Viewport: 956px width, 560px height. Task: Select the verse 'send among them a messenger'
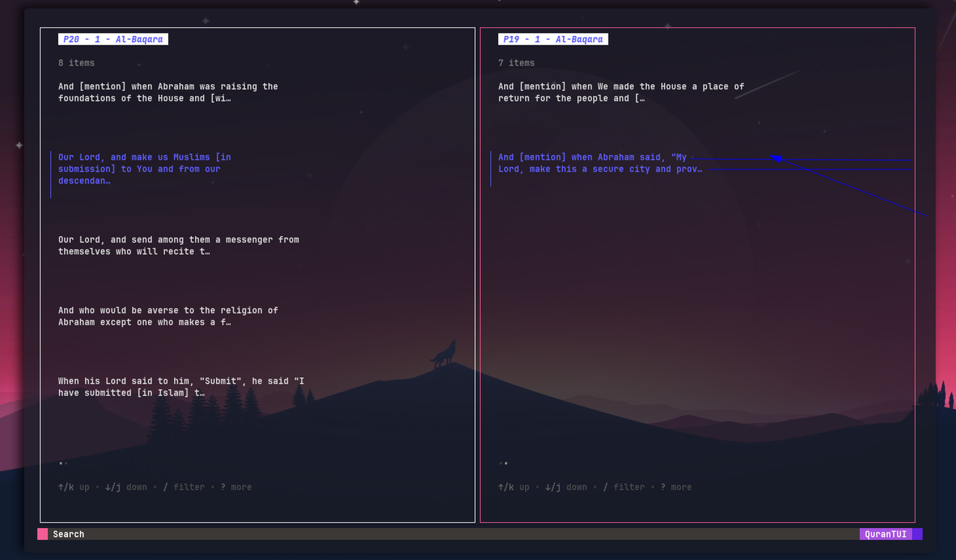point(179,246)
